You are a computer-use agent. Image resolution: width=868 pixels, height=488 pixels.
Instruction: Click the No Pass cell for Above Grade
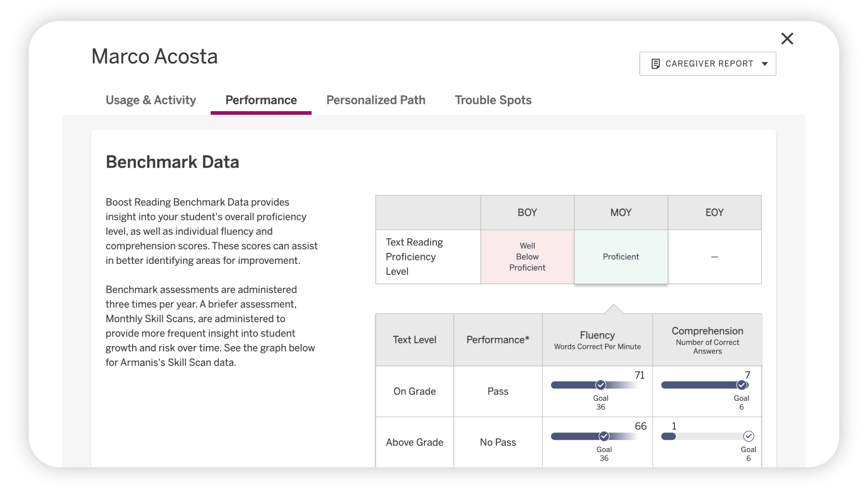[498, 442]
